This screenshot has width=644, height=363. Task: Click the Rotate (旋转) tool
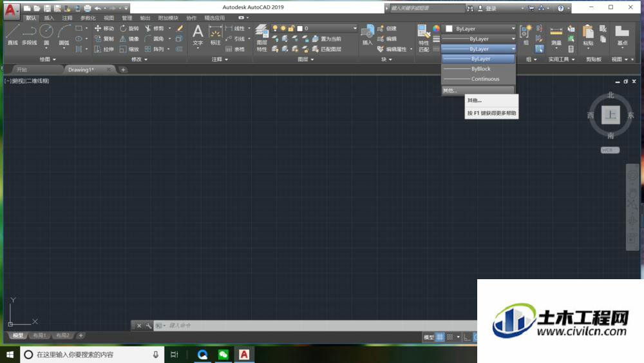tap(129, 28)
